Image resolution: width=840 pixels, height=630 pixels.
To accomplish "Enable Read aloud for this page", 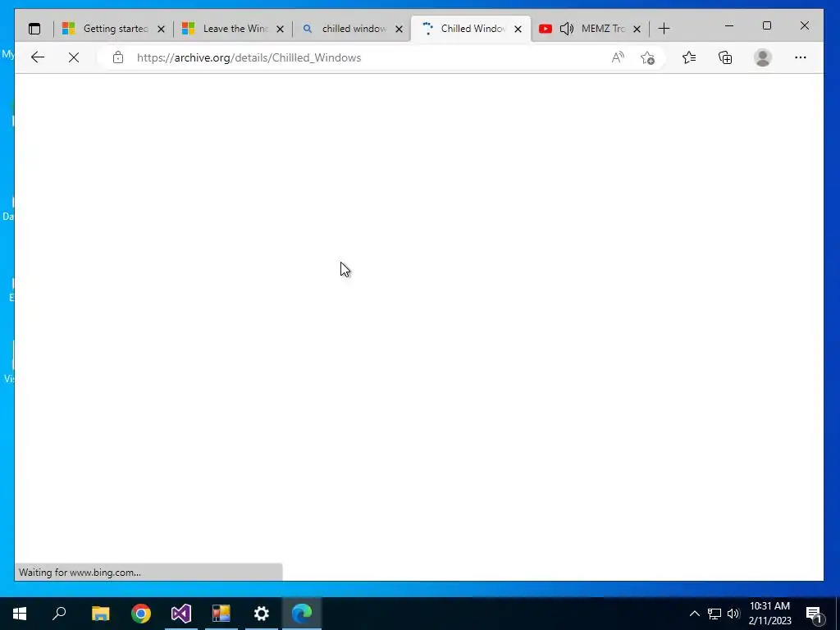I will [x=618, y=57].
